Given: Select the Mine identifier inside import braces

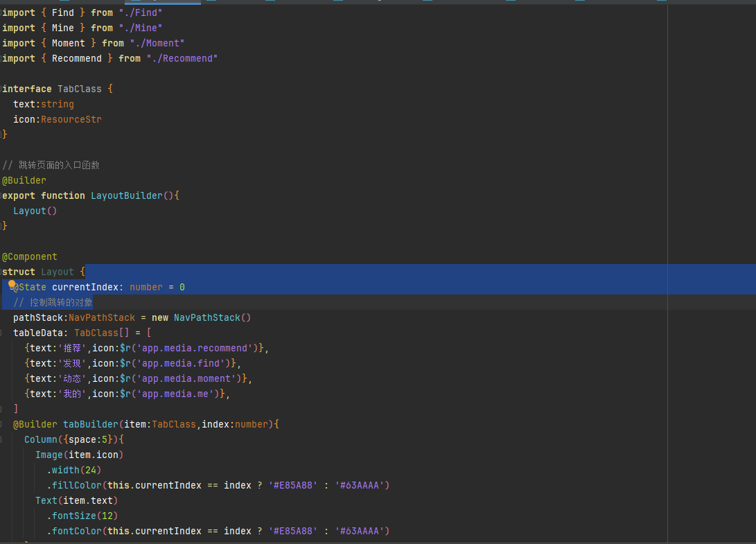Looking at the screenshot, I should click(63, 28).
